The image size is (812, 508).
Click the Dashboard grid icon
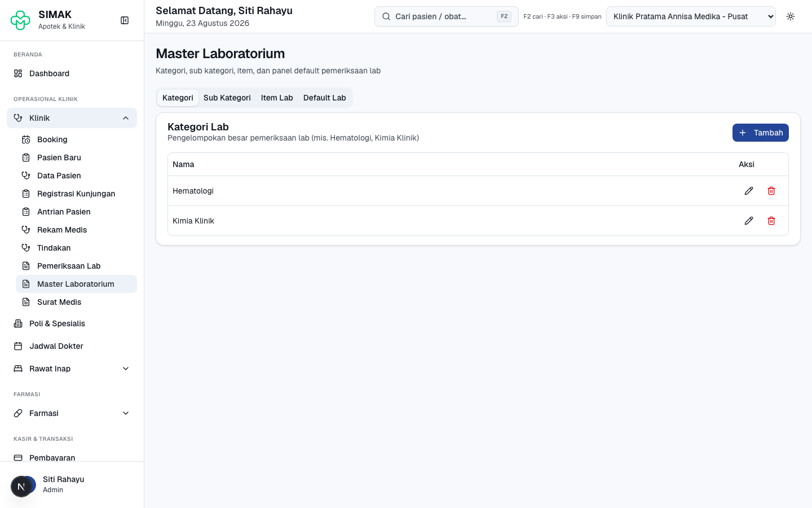[x=18, y=73]
